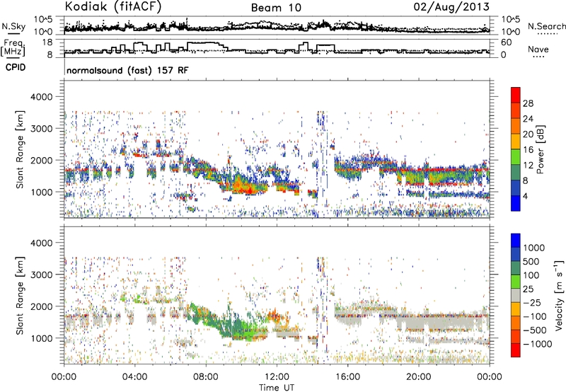
Task: Click the "-25" Velocity colorbar label
Action: point(532,303)
